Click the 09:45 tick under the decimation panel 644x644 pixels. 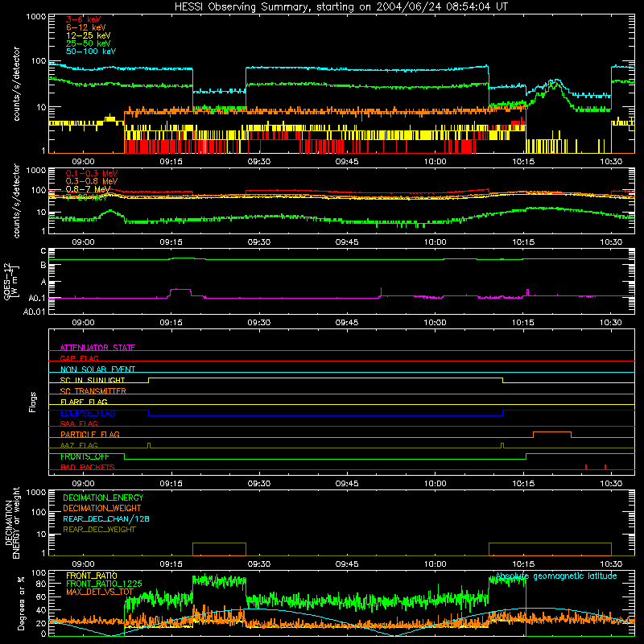347,564
